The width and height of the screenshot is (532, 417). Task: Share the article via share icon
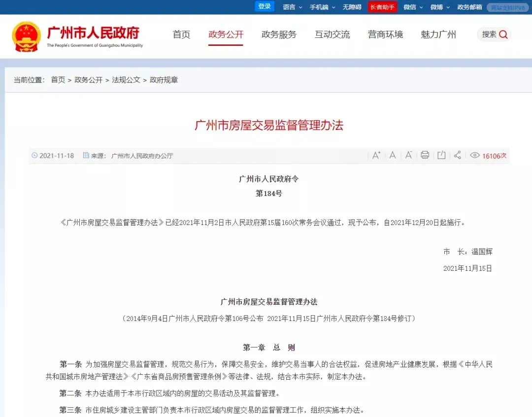(457, 155)
